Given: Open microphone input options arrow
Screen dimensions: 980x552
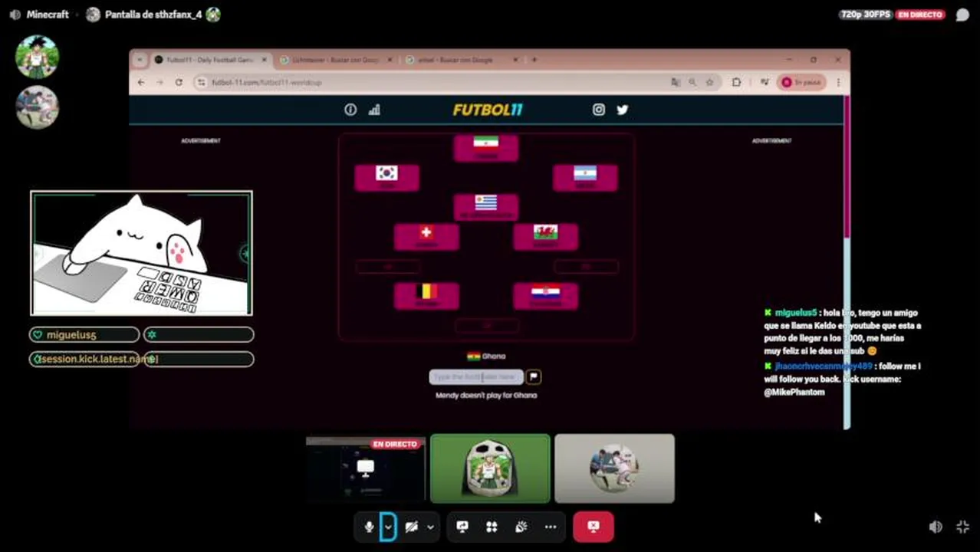Looking at the screenshot, I should pyautogui.click(x=388, y=527).
